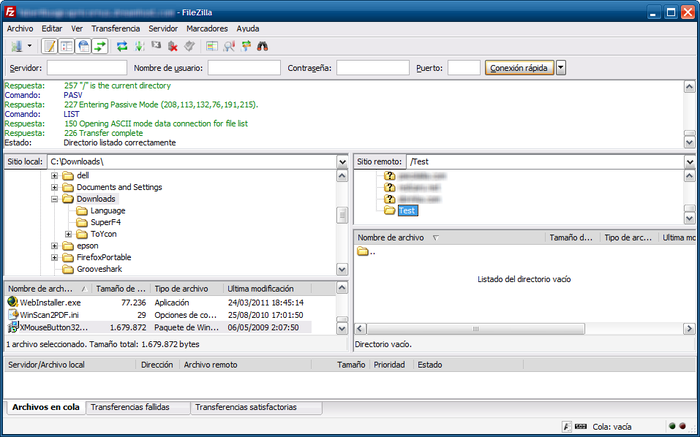Click the Contraseña input field
The height and width of the screenshot is (437, 700).
click(x=373, y=68)
